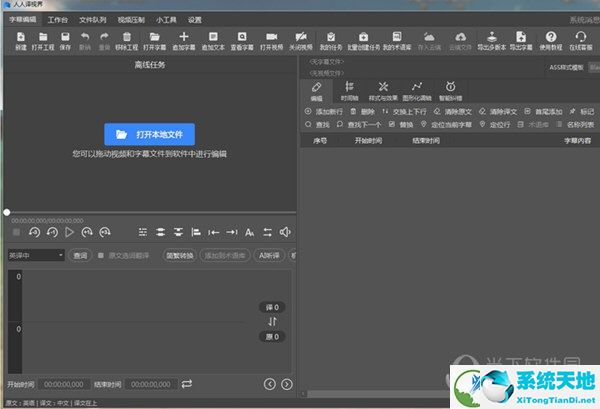Click the speaker volume icon

(x=285, y=232)
